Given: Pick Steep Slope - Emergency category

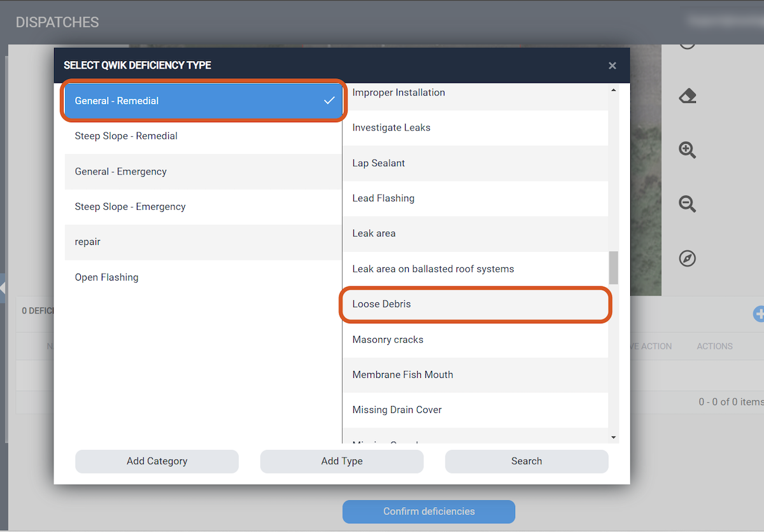Looking at the screenshot, I should point(203,207).
